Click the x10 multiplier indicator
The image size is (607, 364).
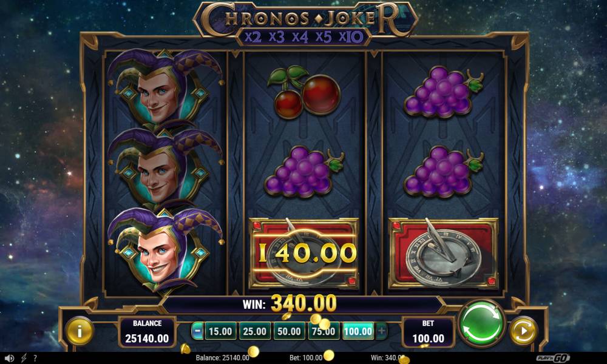[x=351, y=37]
